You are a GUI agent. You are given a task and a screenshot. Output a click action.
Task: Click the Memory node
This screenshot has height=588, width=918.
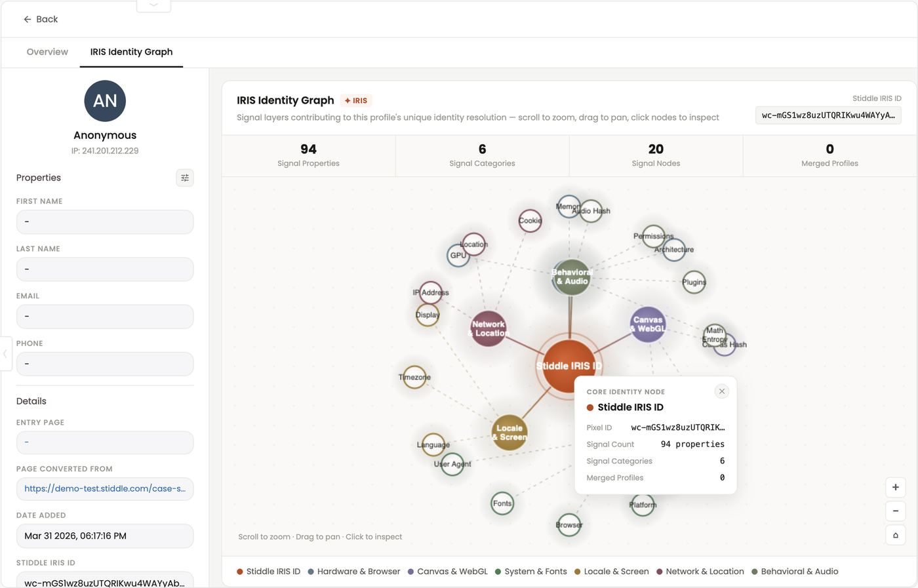point(568,206)
